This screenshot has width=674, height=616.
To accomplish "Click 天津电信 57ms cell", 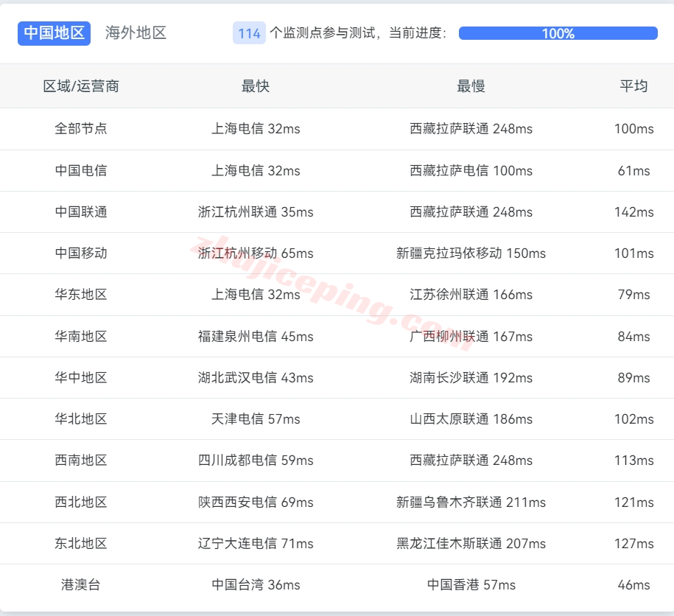I will tap(256, 419).
